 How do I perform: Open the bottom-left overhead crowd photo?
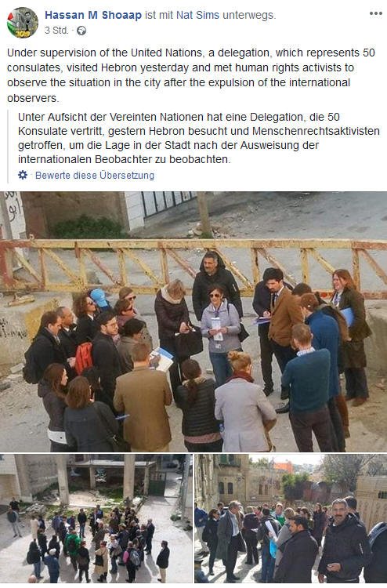coord(96,519)
